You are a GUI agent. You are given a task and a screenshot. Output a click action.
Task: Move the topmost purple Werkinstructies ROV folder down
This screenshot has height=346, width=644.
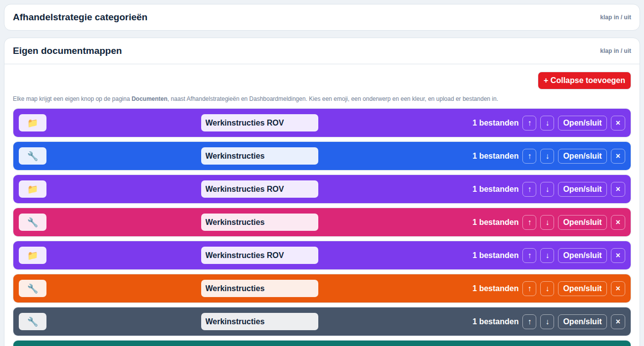tap(547, 123)
